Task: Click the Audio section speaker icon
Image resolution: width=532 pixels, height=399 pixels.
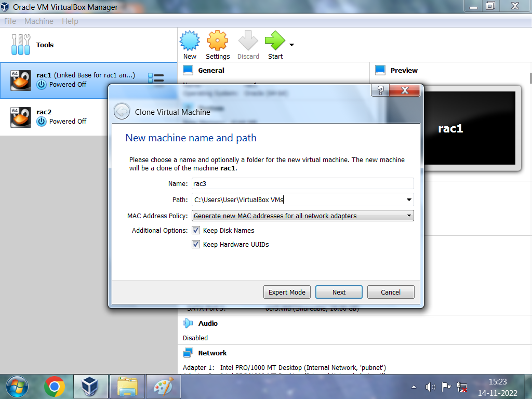Action: click(188, 323)
